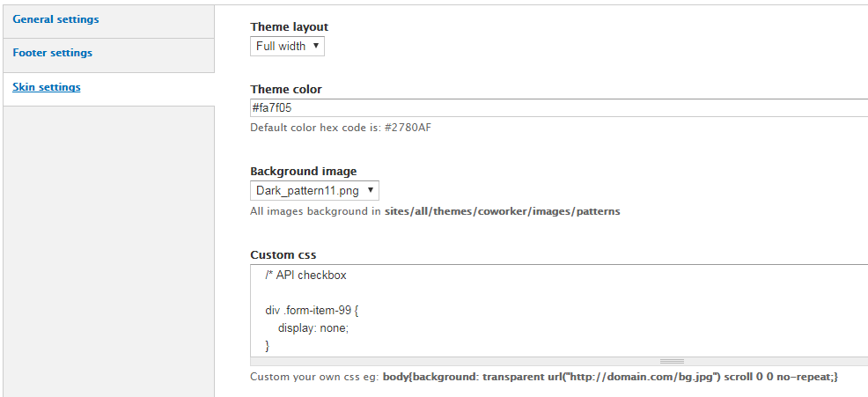This screenshot has width=868, height=397.
Task: Click the blank line above div .form-item-99
Action: [440, 293]
